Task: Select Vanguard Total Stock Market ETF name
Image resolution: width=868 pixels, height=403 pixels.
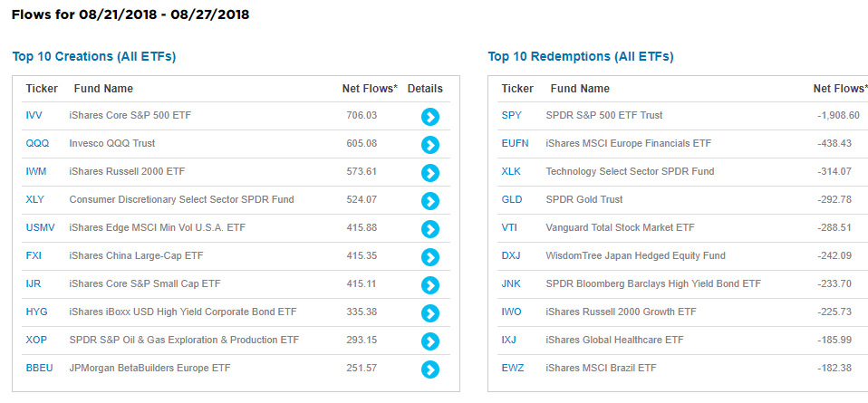Action: click(620, 227)
